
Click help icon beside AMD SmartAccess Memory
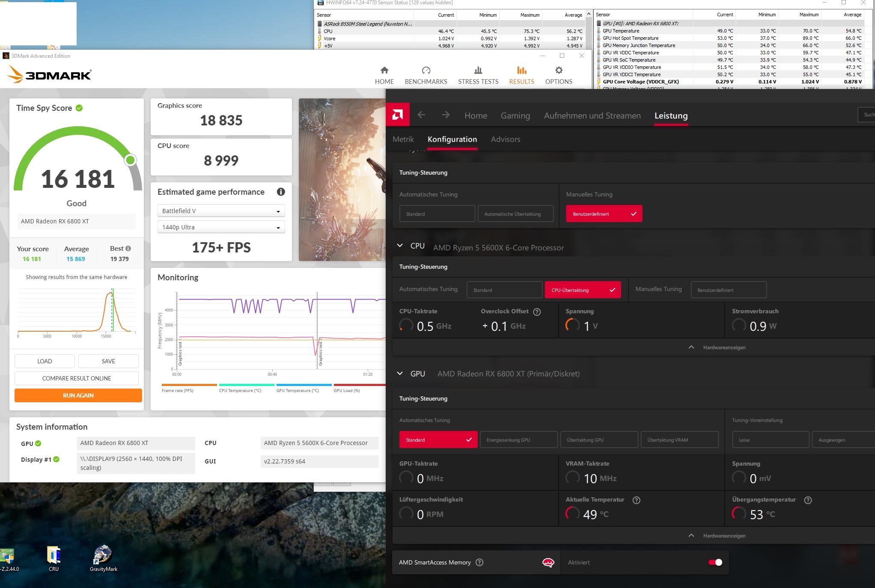tap(479, 562)
